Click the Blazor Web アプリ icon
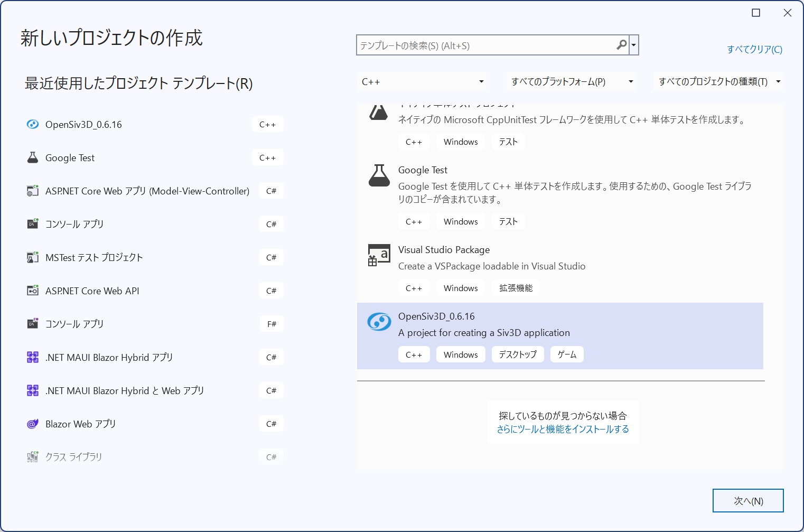 (x=33, y=424)
